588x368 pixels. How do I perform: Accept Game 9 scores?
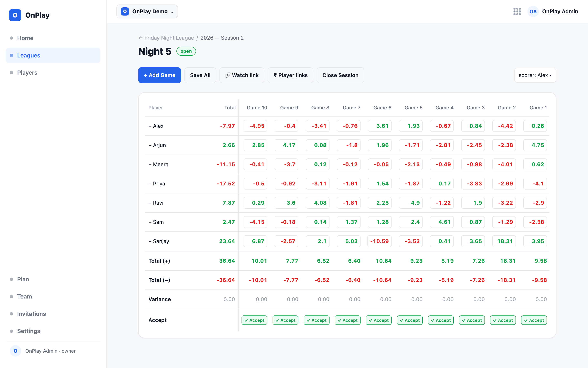point(285,320)
